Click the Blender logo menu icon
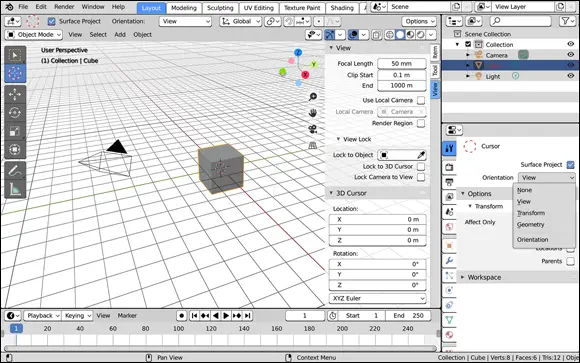This screenshot has height=363, width=580. coord(9,7)
